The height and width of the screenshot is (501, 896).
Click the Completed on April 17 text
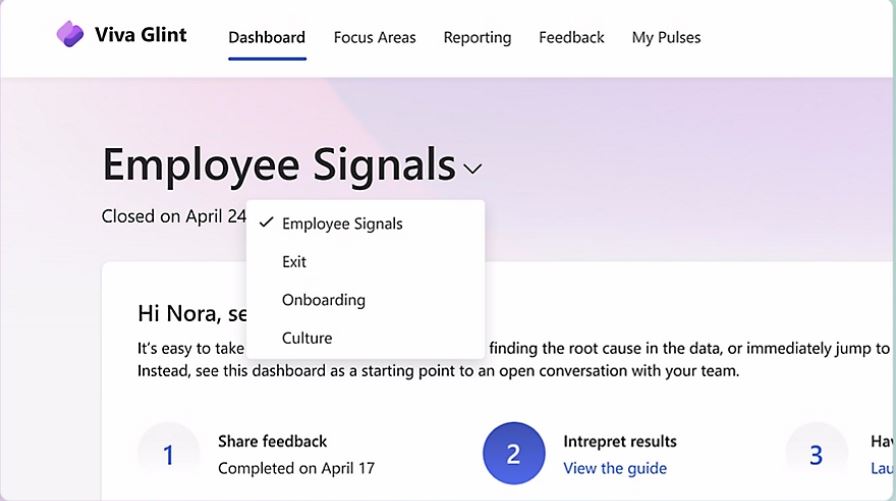(297, 468)
